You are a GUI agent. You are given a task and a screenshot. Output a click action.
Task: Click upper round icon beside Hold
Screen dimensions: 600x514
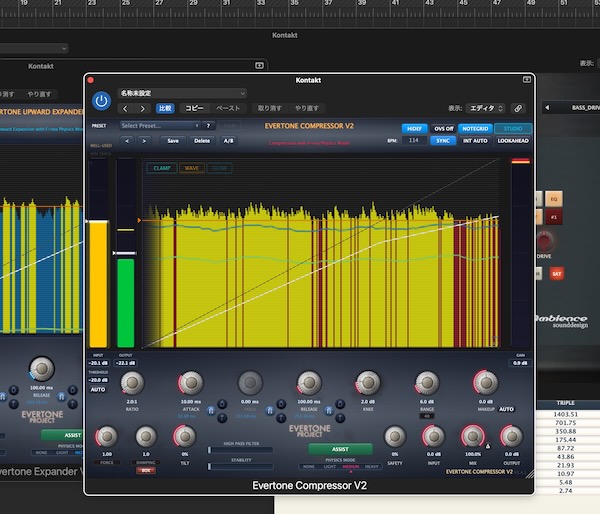pos(281,404)
